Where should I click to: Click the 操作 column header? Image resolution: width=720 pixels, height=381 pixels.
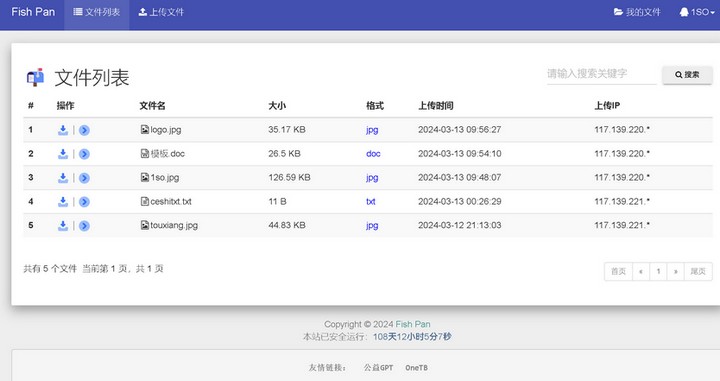(65, 106)
